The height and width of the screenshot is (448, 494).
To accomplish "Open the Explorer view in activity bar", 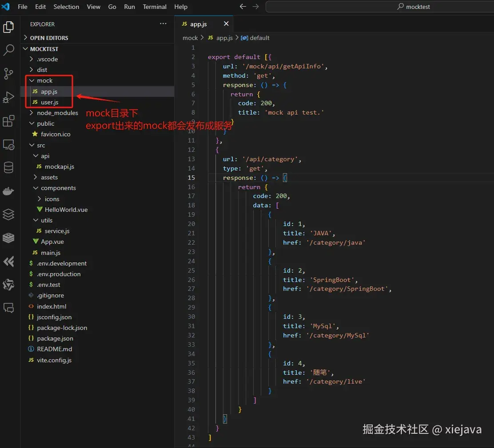I will coord(8,27).
